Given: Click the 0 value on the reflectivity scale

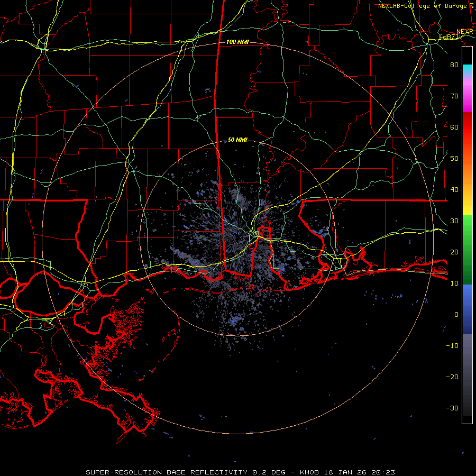Looking at the screenshot, I should coord(456,315).
